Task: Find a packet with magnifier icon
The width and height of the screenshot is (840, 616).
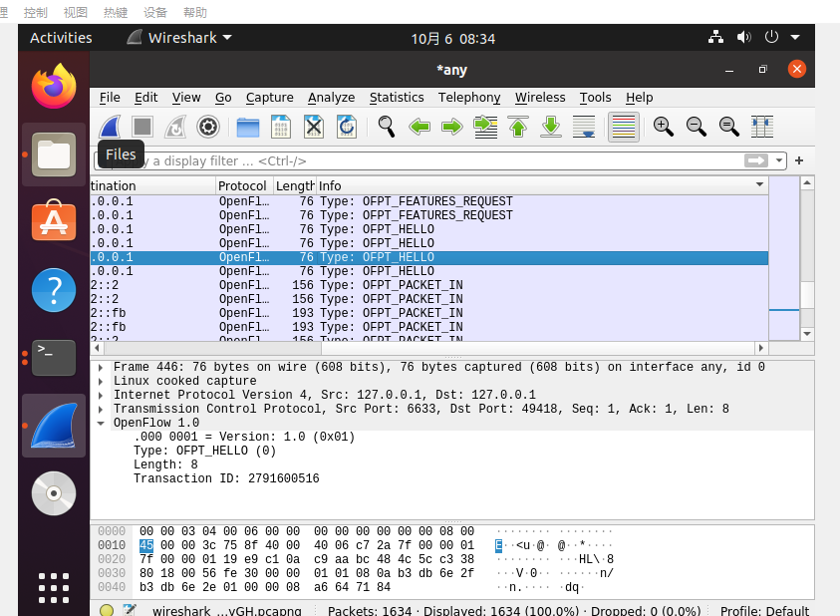Action: pos(387,127)
